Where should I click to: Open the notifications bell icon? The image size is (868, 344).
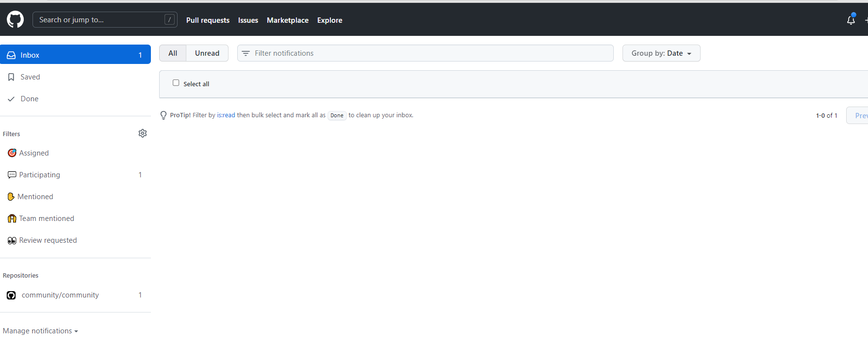point(851,20)
